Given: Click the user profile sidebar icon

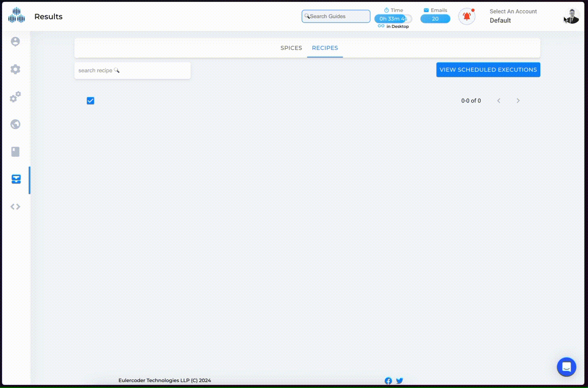Looking at the screenshot, I should [x=15, y=42].
